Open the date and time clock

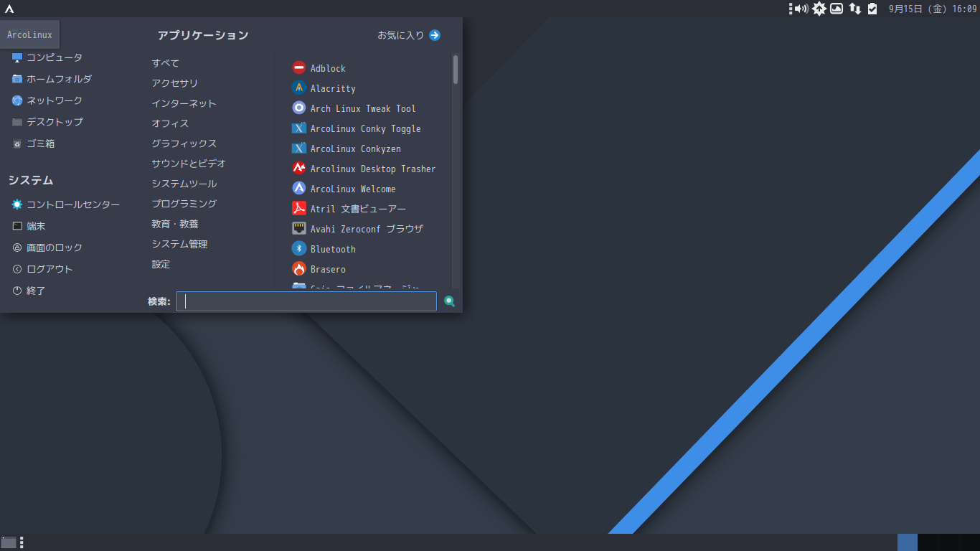(x=933, y=9)
